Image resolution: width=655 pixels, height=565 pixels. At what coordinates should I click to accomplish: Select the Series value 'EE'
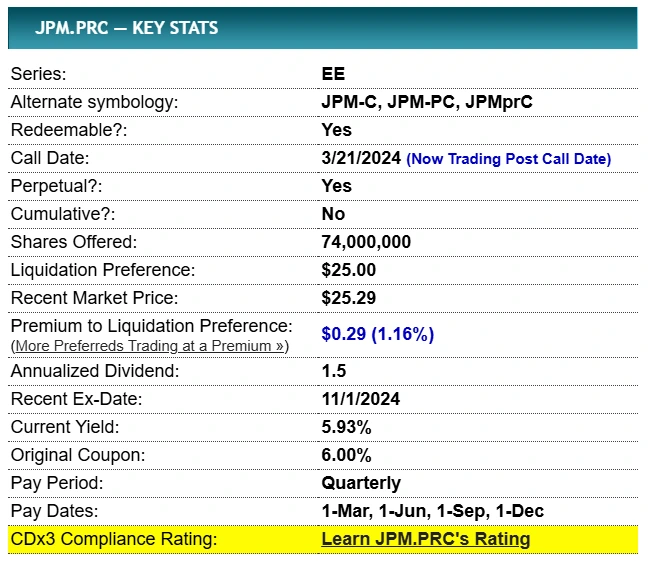pyautogui.click(x=333, y=74)
